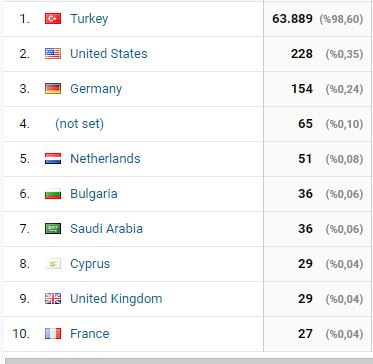
Task: Open the United States country link
Action: coord(109,54)
